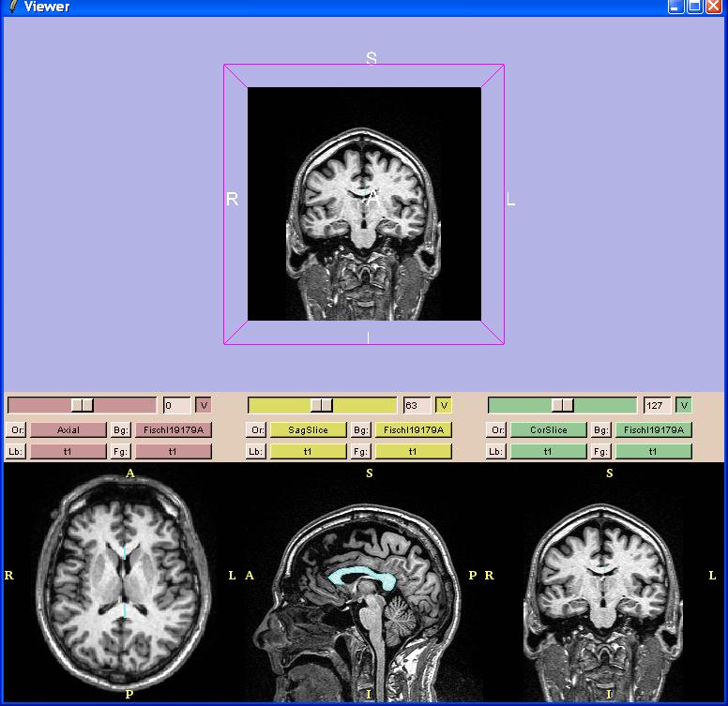Screen dimensions: 728x706
Task: Click the red axial slice slider handle
Action: point(83,405)
